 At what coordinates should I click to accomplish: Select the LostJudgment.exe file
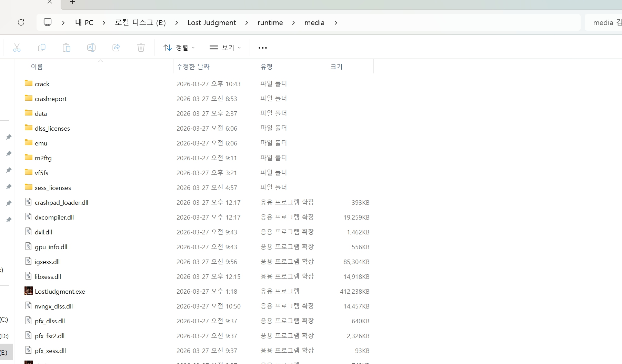pyautogui.click(x=60, y=292)
